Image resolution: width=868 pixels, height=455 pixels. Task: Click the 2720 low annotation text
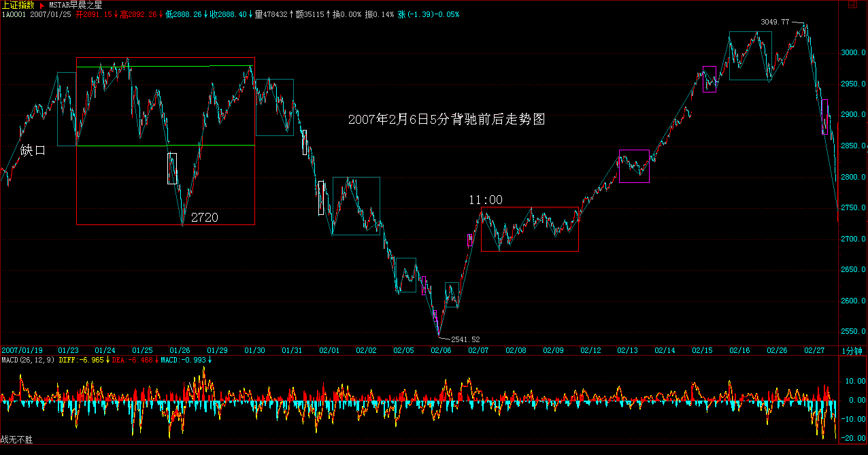click(x=204, y=218)
